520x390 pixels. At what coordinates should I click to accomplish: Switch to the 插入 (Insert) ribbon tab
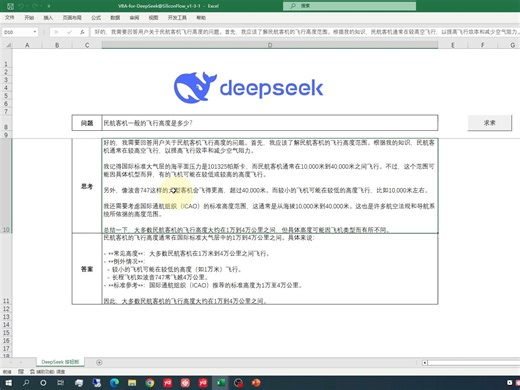tap(48, 18)
